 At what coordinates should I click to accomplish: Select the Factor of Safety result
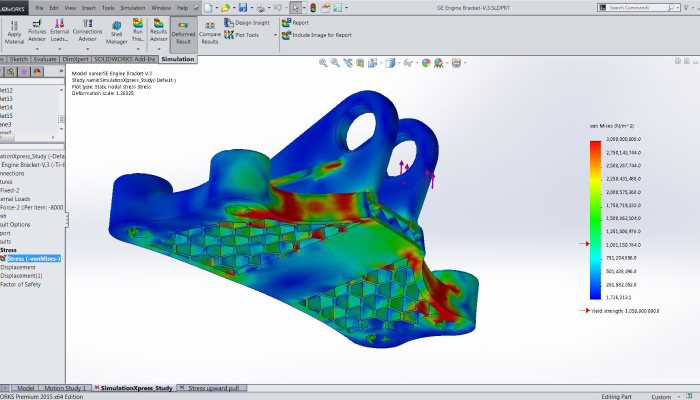pyautogui.click(x=26, y=286)
